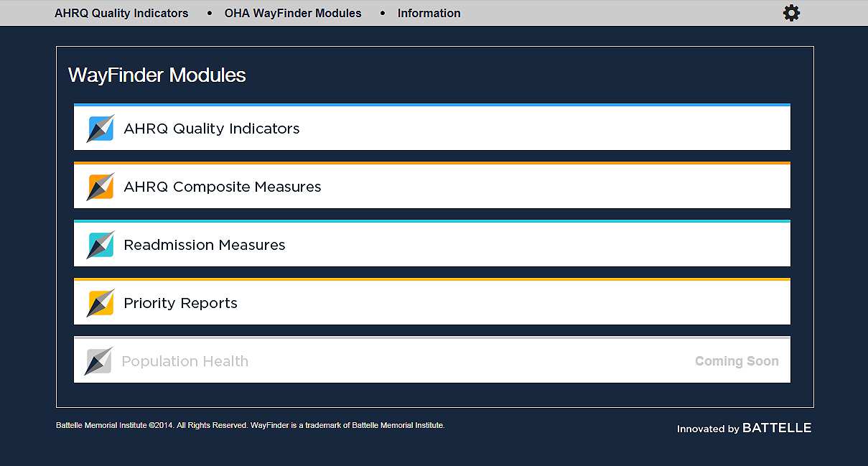
Task: Select the AHRQ Quality Indicators module title
Action: pyautogui.click(x=212, y=129)
